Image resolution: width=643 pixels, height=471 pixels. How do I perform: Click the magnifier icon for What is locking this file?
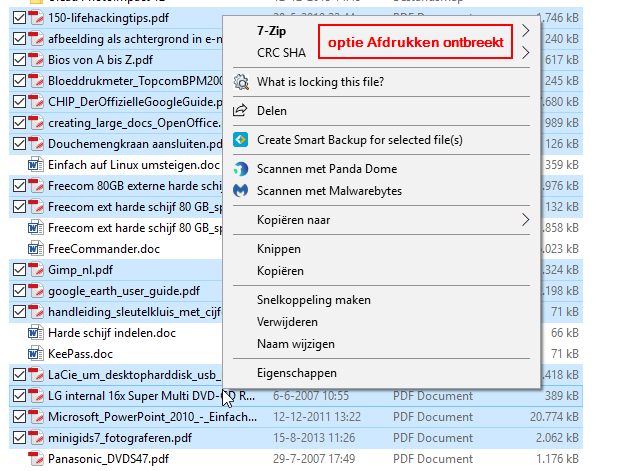[240, 82]
